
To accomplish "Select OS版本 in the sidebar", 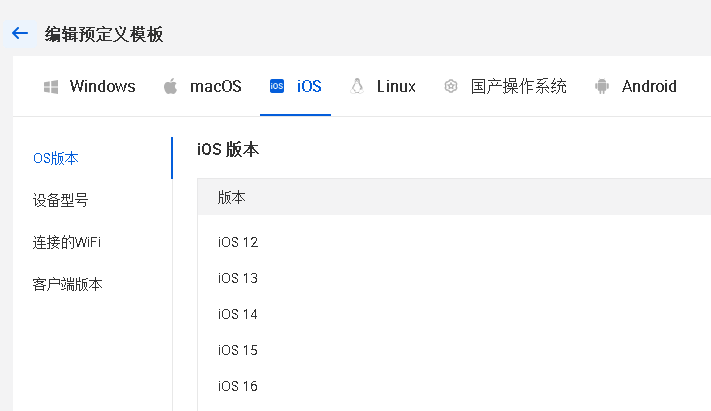I will coord(56,158).
